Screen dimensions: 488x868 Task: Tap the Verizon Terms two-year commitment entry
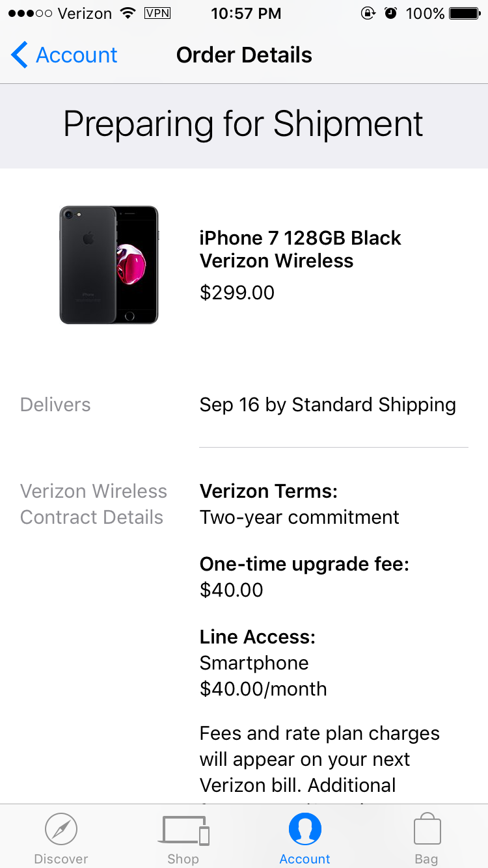coord(299,504)
